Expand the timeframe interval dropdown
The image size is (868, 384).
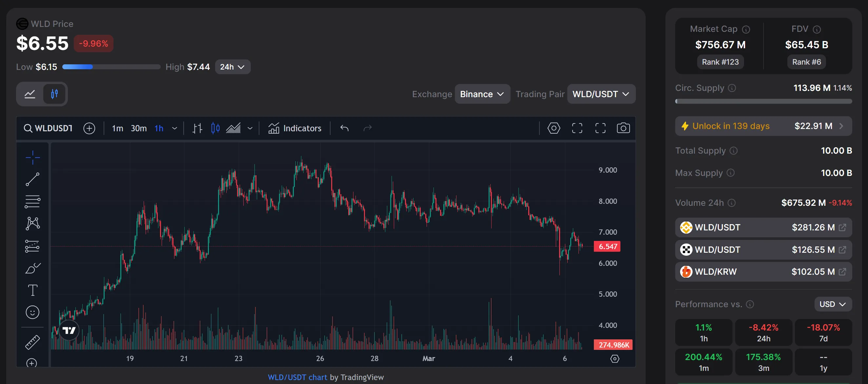tap(174, 128)
